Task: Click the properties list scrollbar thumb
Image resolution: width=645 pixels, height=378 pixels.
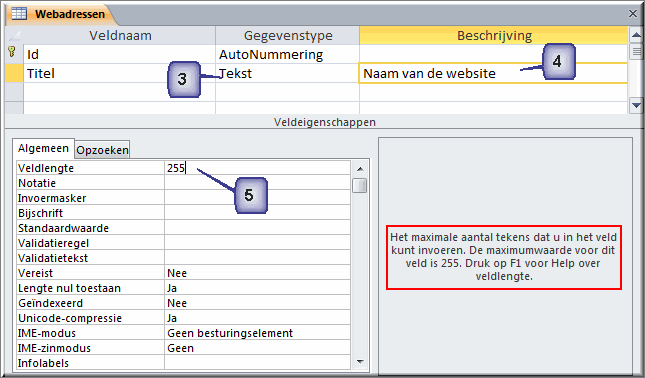Action: tap(360, 185)
